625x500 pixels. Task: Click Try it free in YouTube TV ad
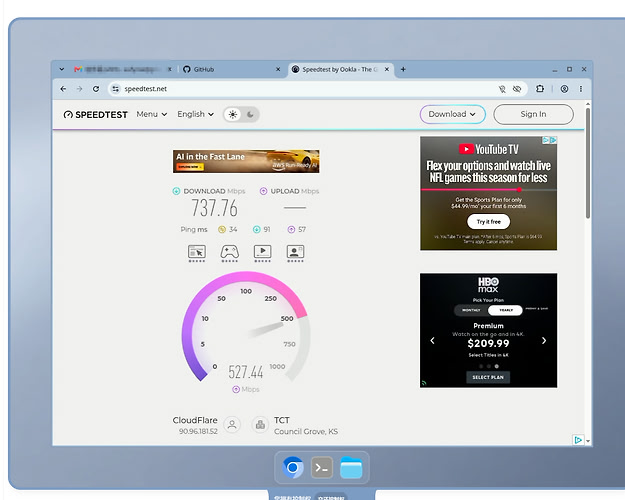point(488,222)
